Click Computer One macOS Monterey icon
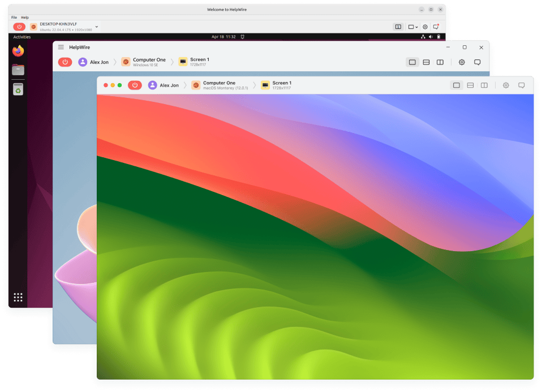This screenshot has height=392, width=542. pyautogui.click(x=196, y=85)
